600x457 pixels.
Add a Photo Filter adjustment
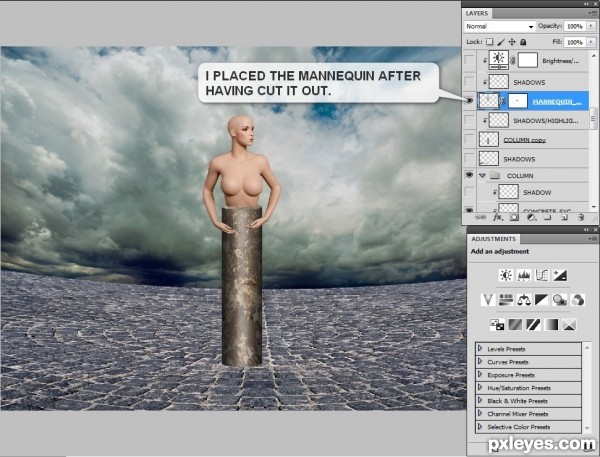coord(560,300)
